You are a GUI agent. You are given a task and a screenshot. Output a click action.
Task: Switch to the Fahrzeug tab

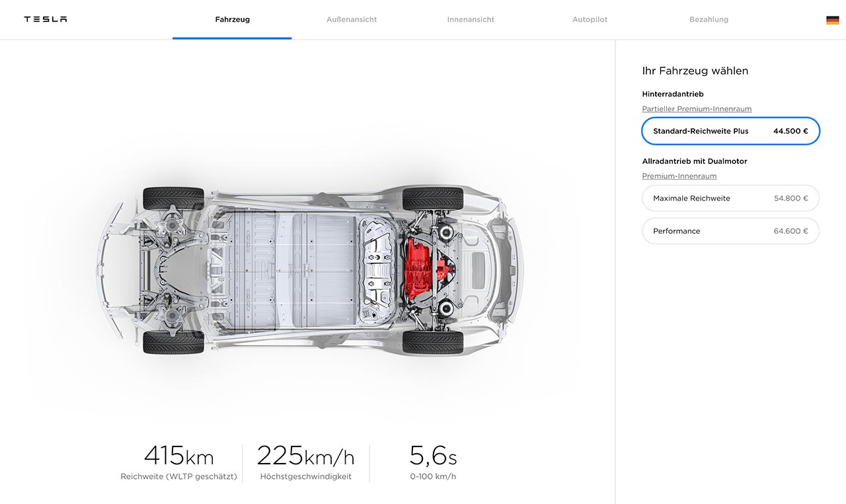[232, 20]
